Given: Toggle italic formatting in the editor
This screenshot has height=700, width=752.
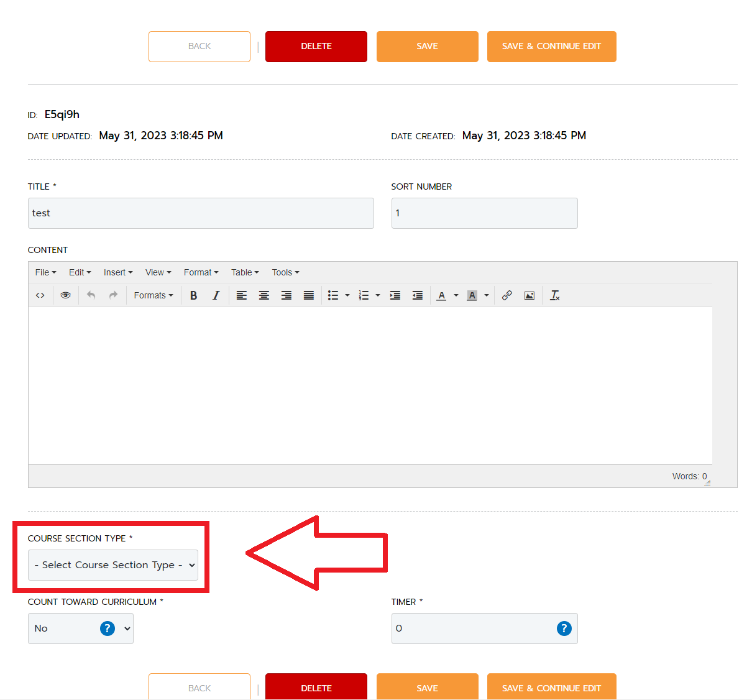Looking at the screenshot, I should click(x=216, y=295).
